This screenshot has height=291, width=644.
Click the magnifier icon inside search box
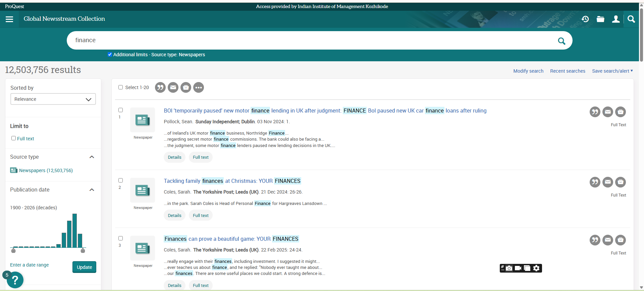pyautogui.click(x=561, y=41)
